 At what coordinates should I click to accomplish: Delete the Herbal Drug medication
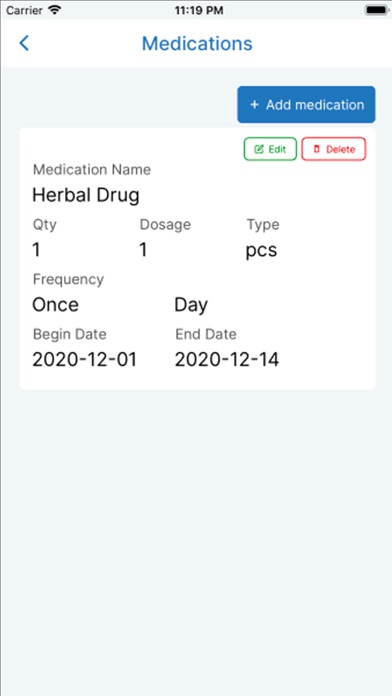coord(334,149)
